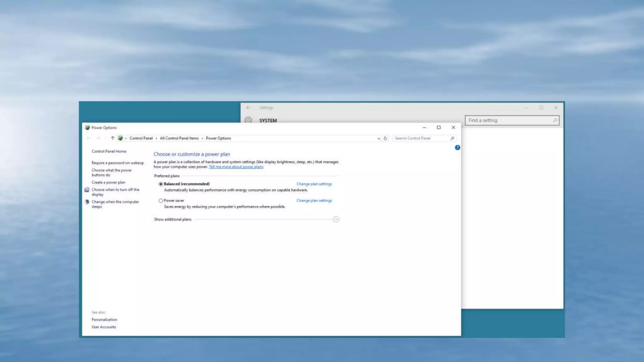Expand Show additional plans chevron
The height and width of the screenshot is (362, 644).
(x=336, y=219)
